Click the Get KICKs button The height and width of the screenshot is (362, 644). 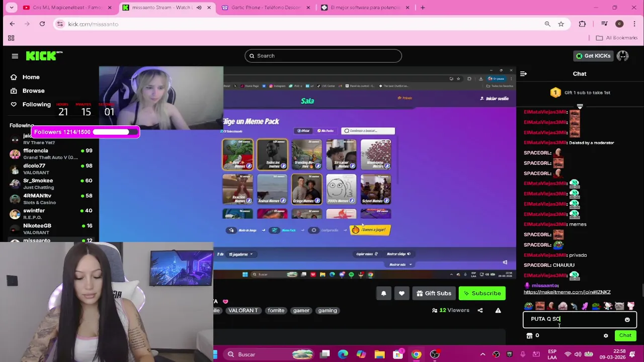coord(593,56)
